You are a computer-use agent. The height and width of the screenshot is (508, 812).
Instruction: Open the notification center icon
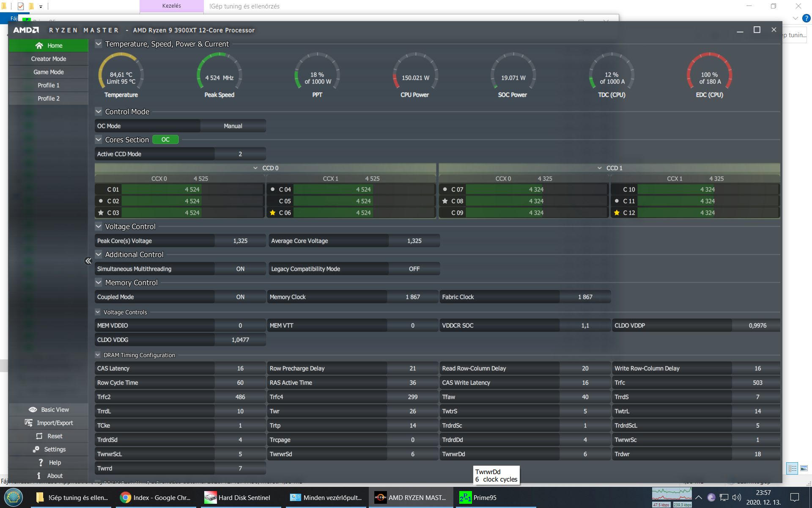click(795, 497)
